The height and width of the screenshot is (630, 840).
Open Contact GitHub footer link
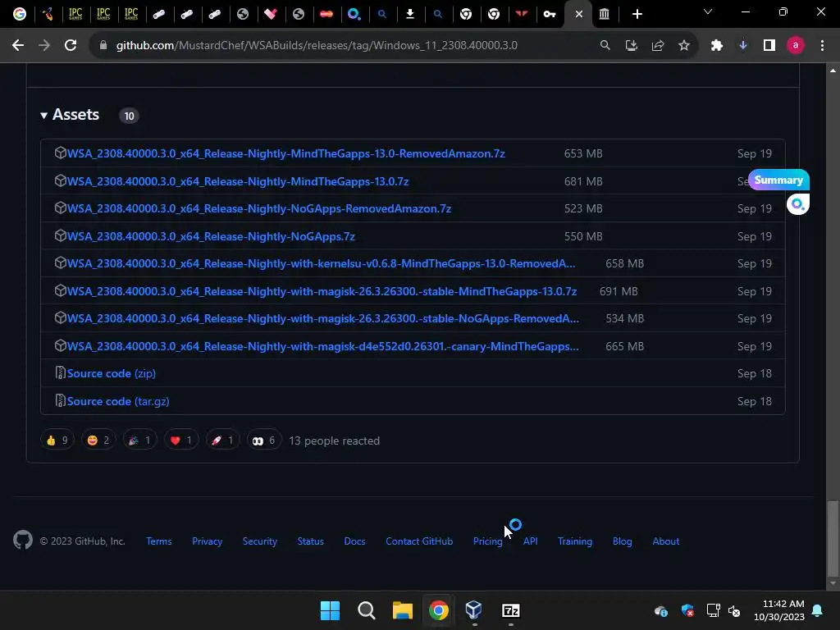(x=419, y=541)
